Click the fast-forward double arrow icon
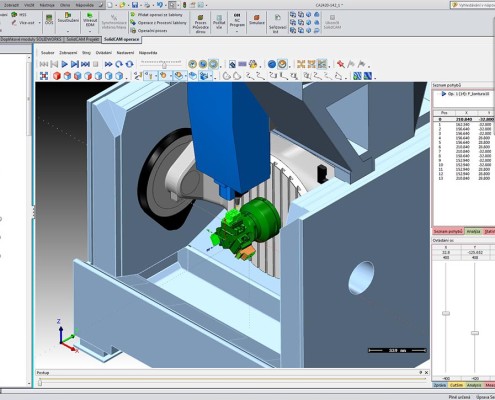Image resolution: width=495 pixels, height=400 pixels. (108, 64)
